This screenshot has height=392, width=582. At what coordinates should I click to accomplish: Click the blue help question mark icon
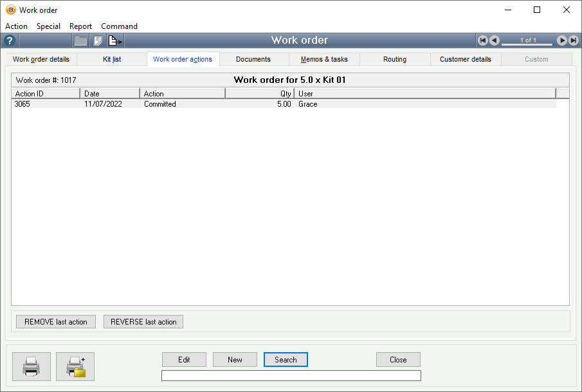point(9,40)
